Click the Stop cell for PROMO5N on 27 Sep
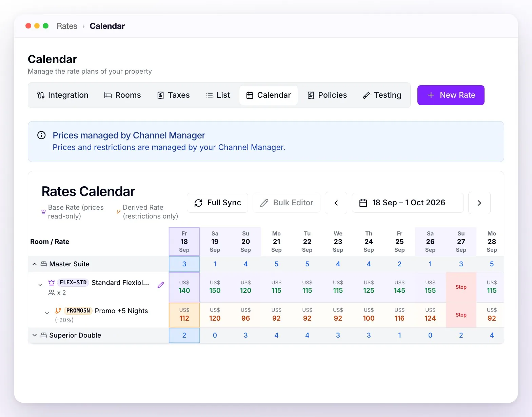This screenshot has height=417, width=532. click(461, 315)
